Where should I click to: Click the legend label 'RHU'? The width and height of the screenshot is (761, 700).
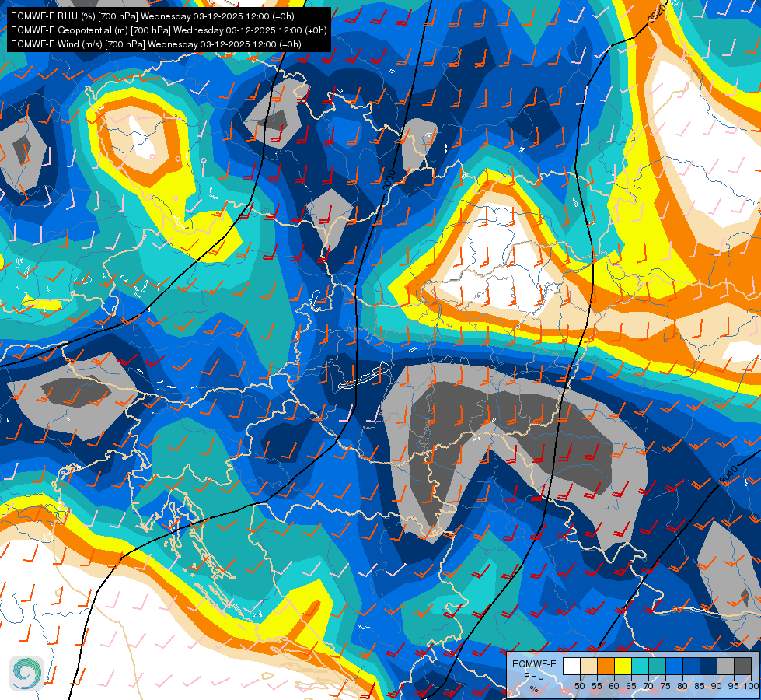coord(534,676)
